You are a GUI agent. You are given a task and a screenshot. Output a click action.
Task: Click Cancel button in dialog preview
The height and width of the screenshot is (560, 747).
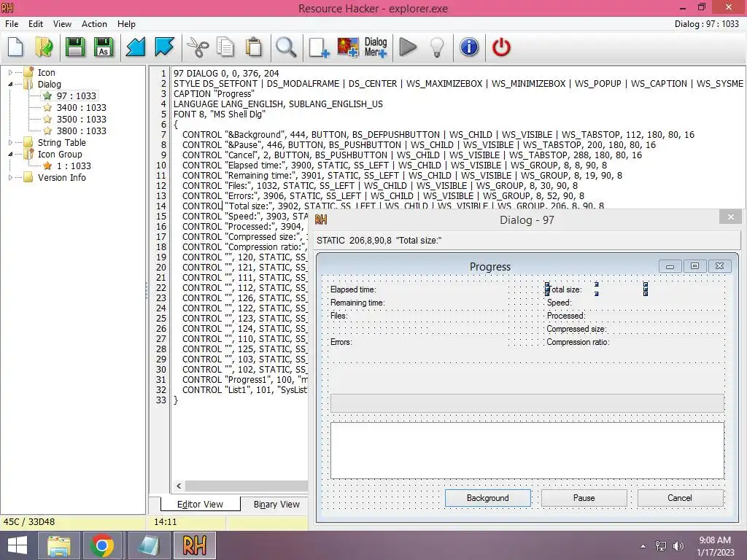[680, 498]
